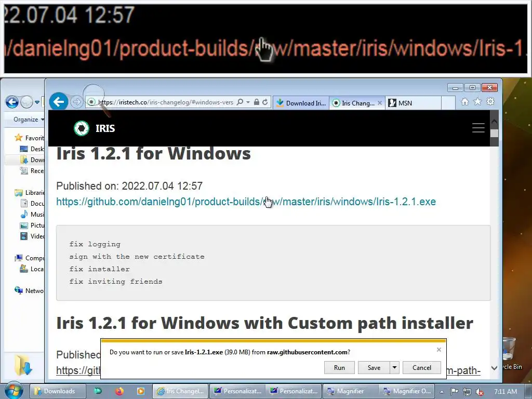Image resolution: width=532 pixels, height=399 pixels.
Task: Close the Iris Changelog tab
Action: (380, 103)
